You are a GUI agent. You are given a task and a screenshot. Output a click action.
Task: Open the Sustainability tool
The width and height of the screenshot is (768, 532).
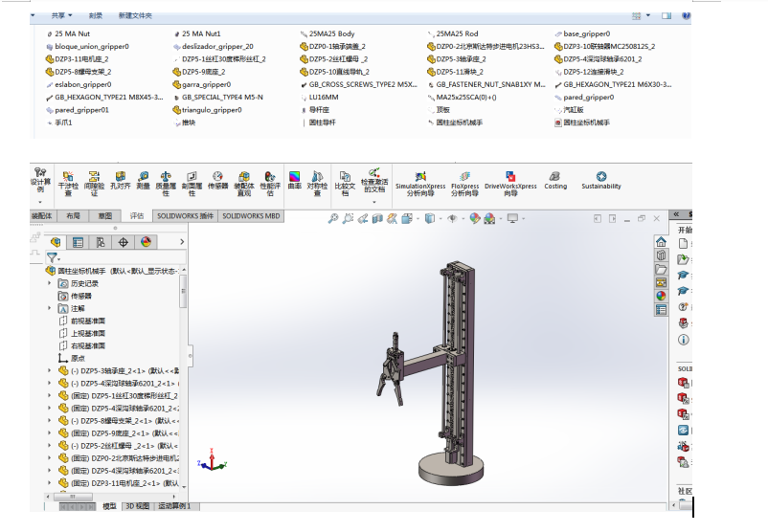pos(601,181)
